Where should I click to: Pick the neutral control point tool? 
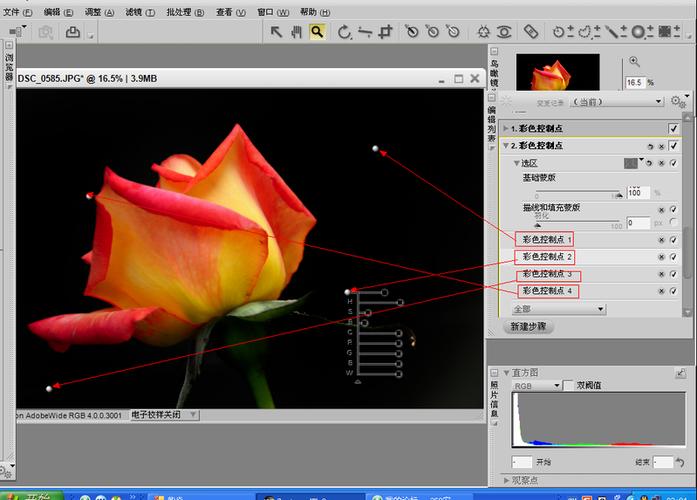pyautogui.click(x=432, y=32)
